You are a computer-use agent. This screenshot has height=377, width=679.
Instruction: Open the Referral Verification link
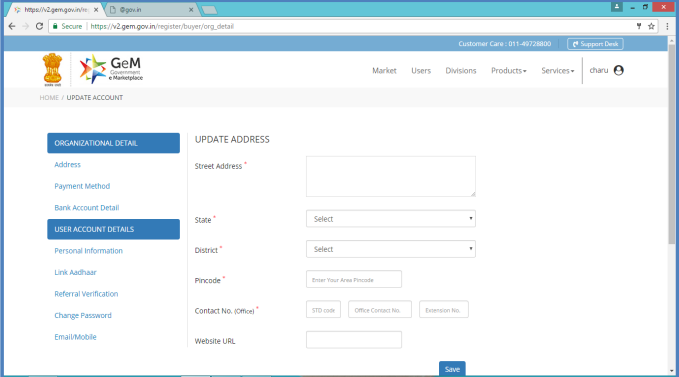(86, 294)
